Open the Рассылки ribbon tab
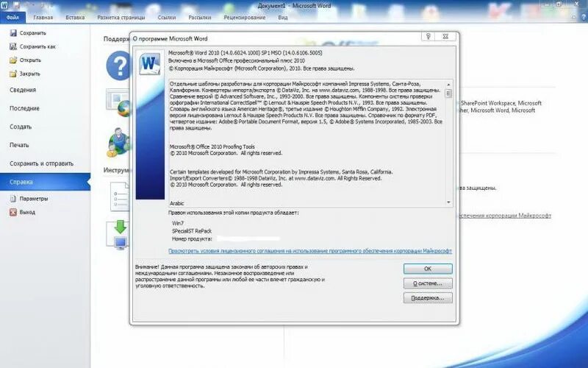This screenshot has height=368, width=588. pyautogui.click(x=200, y=17)
